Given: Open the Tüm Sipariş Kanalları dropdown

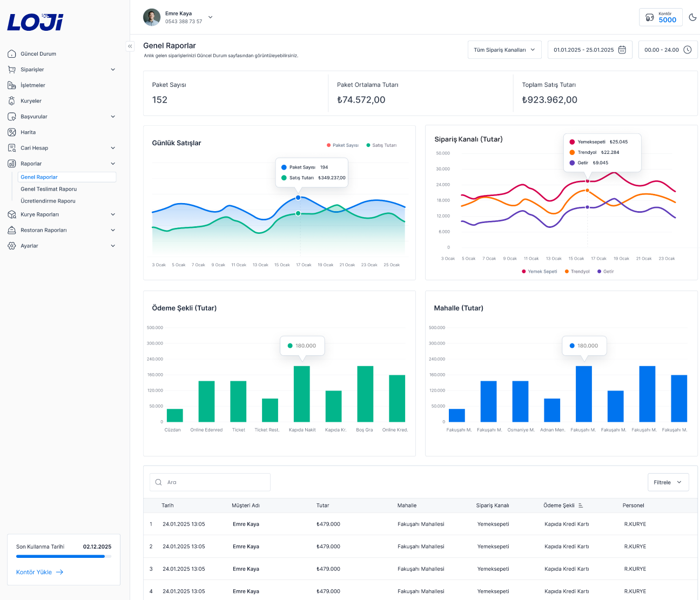Looking at the screenshot, I should tap(504, 50).
